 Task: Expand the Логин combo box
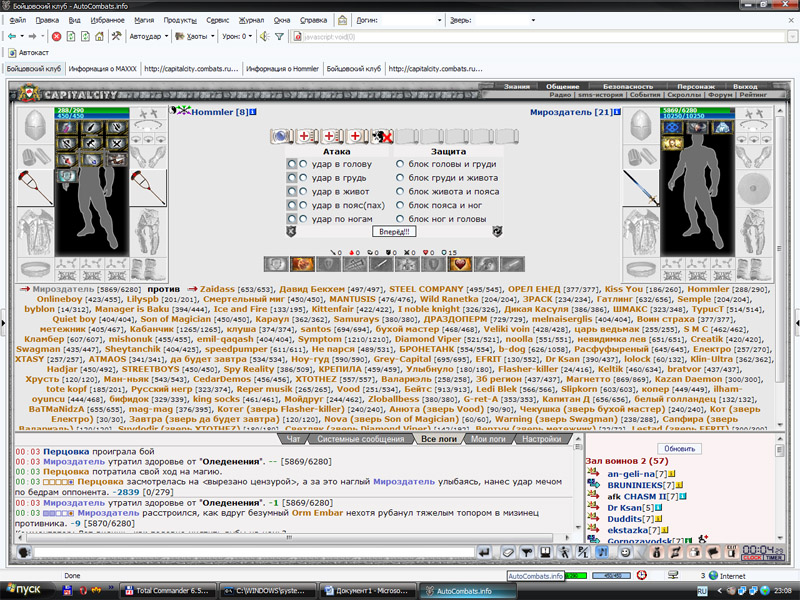pyautogui.click(x=439, y=20)
